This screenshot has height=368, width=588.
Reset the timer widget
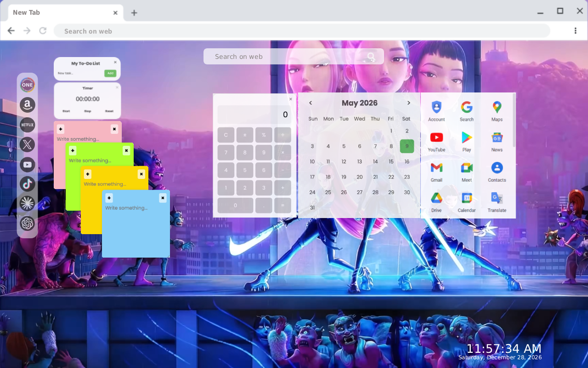[x=109, y=111]
